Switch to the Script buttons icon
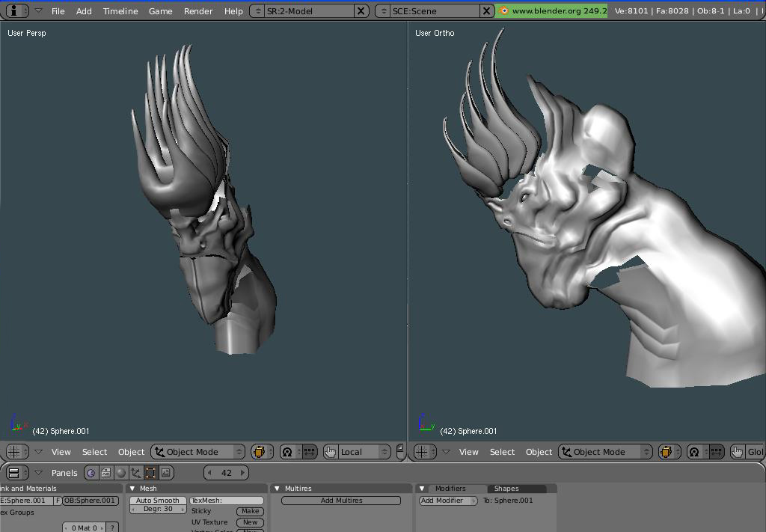This screenshot has height=532, width=766. tap(106, 473)
